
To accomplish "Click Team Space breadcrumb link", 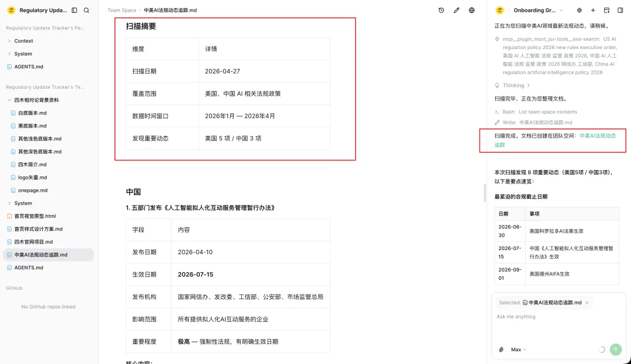I will coord(122,11).
